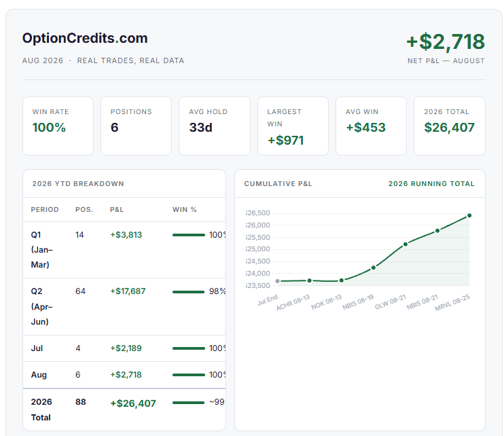Click the '2026 RUNNING TOTAL' label
504x436 pixels.
(431, 184)
